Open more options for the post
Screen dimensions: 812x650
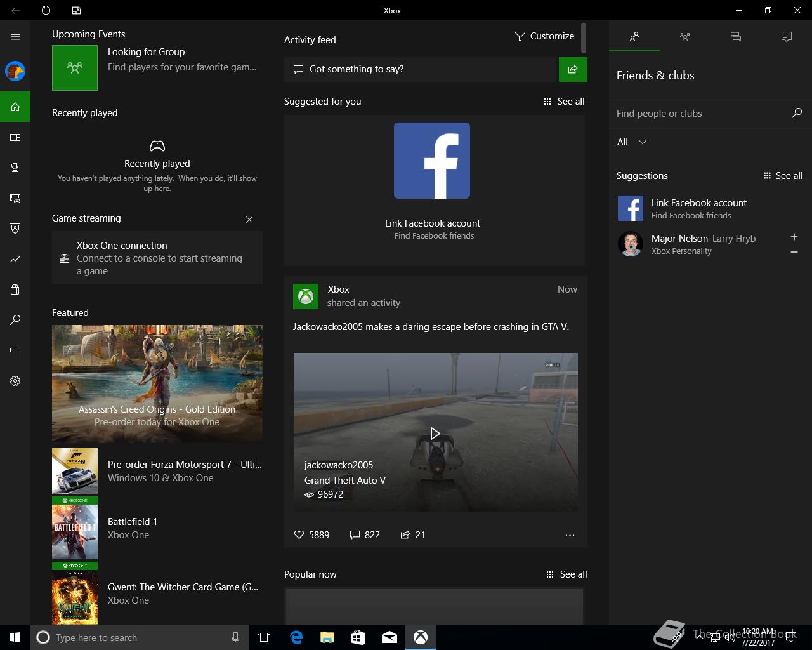570,535
